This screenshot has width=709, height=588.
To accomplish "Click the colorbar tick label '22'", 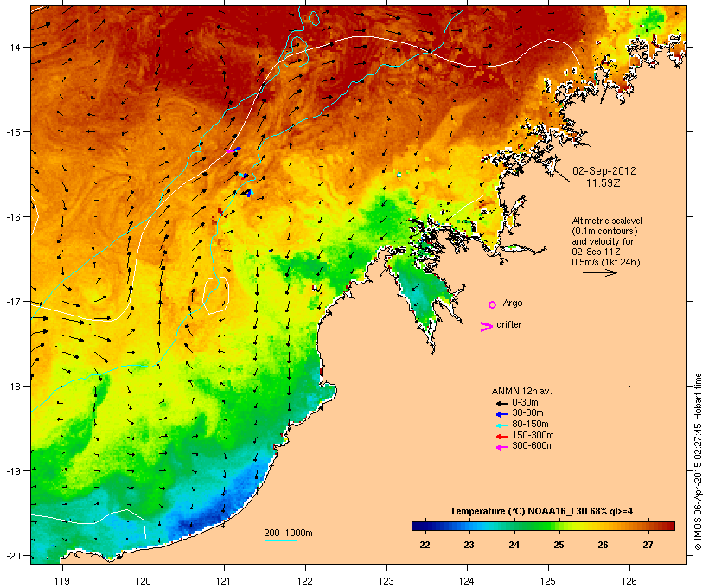I will 425,545.
